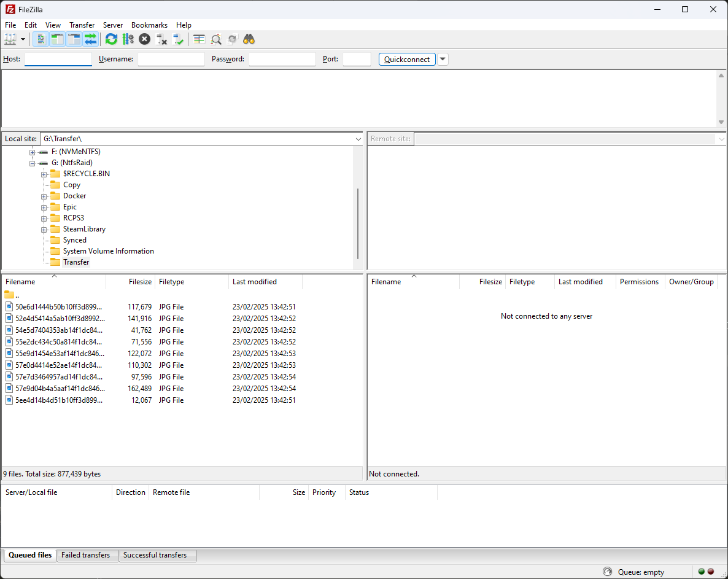This screenshot has height=579, width=728.
Task: Switch to the Failed transfers tab
Action: click(x=87, y=555)
